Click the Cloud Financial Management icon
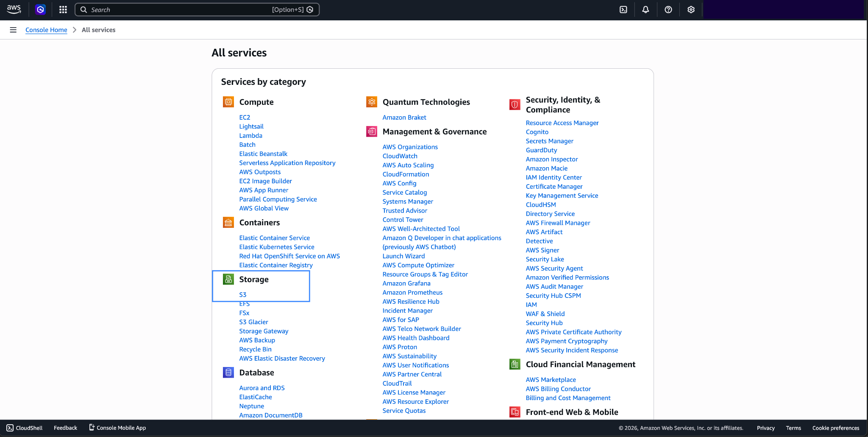This screenshot has height=437, width=868. 515,364
